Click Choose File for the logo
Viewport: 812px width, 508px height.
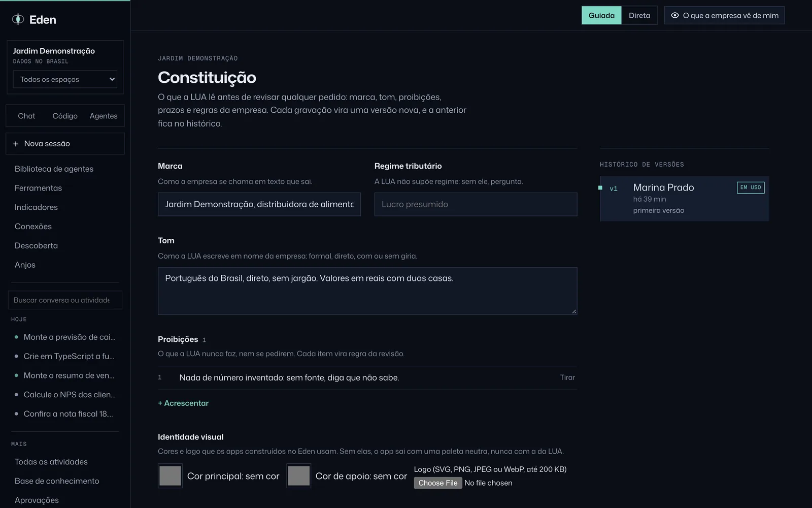pos(438,483)
